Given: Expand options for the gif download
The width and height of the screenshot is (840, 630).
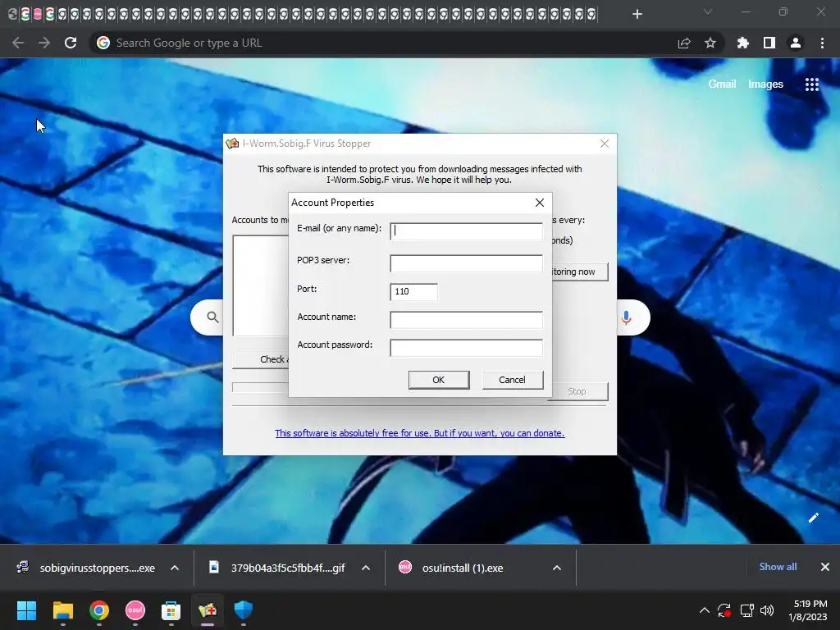Looking at the screenshot, I should click(x=366, y=568).
